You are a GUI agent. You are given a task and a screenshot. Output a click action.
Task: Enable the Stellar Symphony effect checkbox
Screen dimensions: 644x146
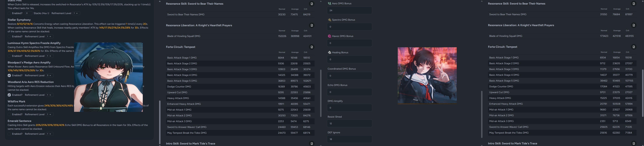click(9, 36)
